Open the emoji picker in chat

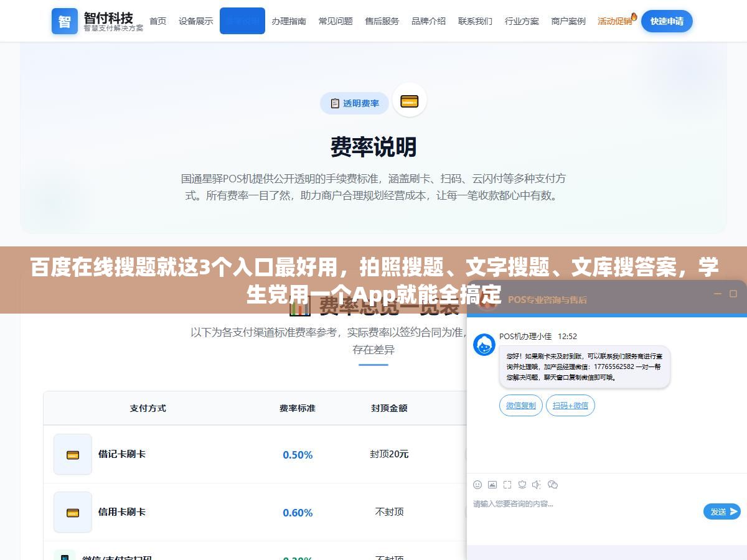[x=477, y=484]
